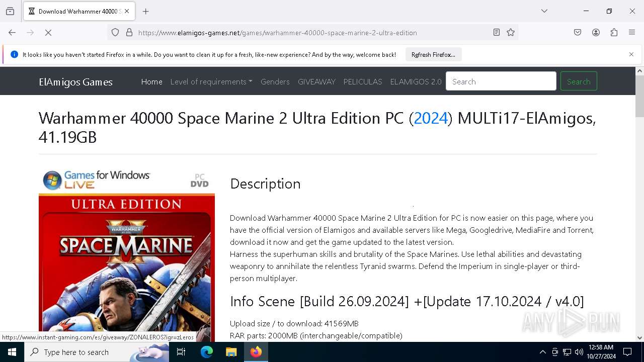This screenshot has height=362, width=644.
Task: Open a new tab with plus button
Action: tap(145, 11)
